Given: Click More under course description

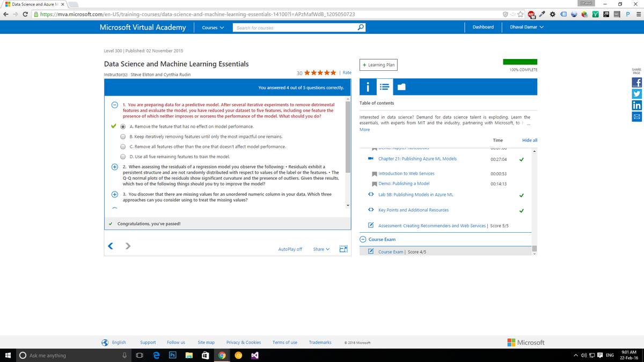Looking at the screenshot, I should [364, 130].
